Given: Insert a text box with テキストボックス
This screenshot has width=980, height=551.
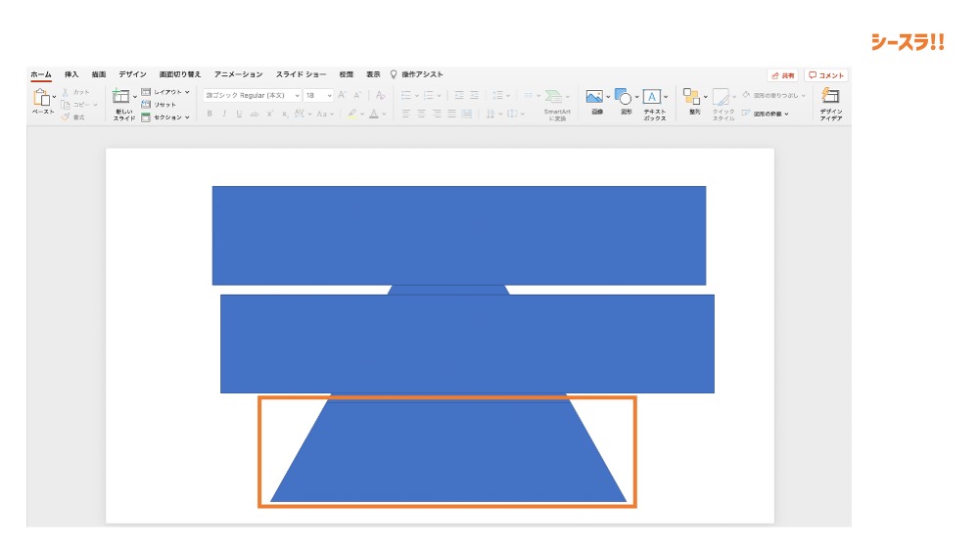Looking at the screenshot, I should [653, 98].
